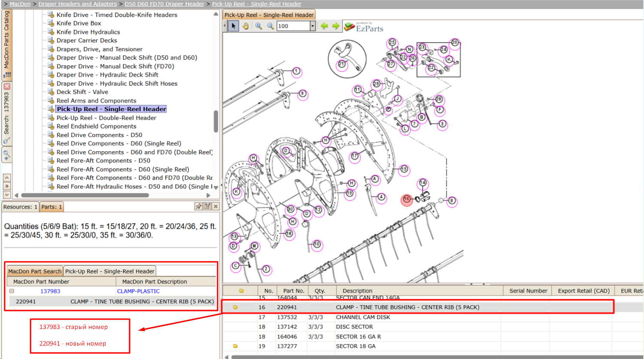Click the note icon in row 19
644x359 pixels.
pos(235,346)
